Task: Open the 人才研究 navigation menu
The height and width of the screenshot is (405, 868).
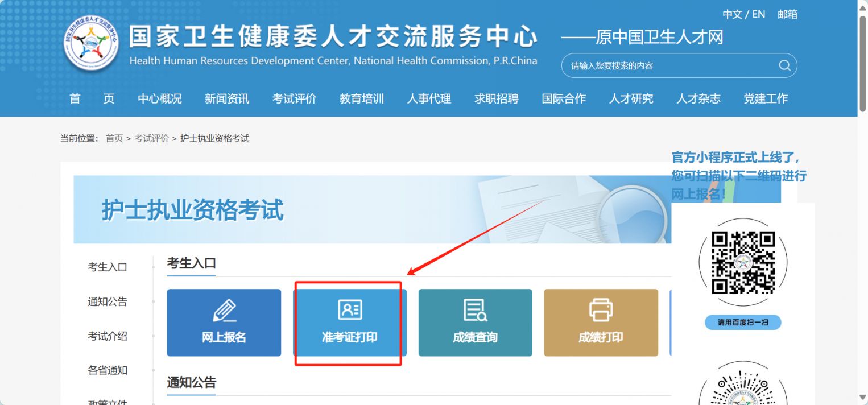Action: (x=631, y=98)
